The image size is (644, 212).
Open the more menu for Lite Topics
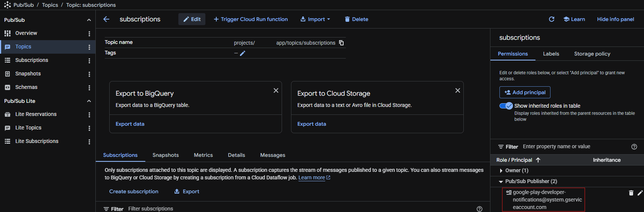(89, 128)
